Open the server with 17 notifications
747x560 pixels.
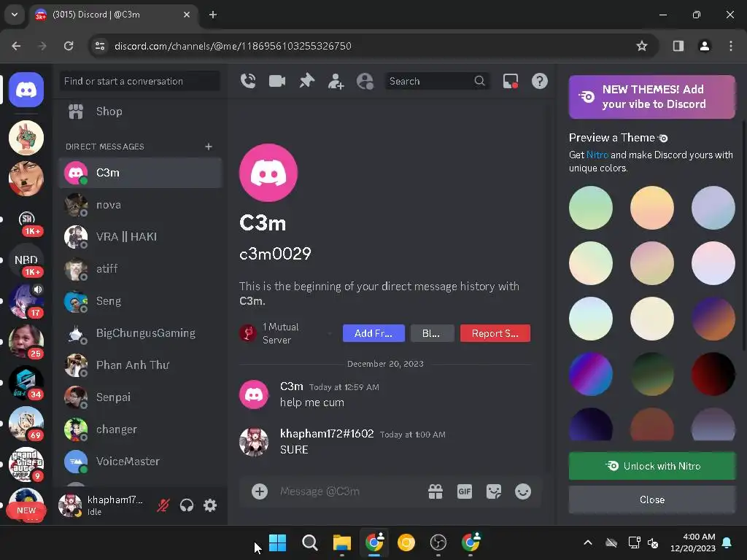tap(26, 301)
